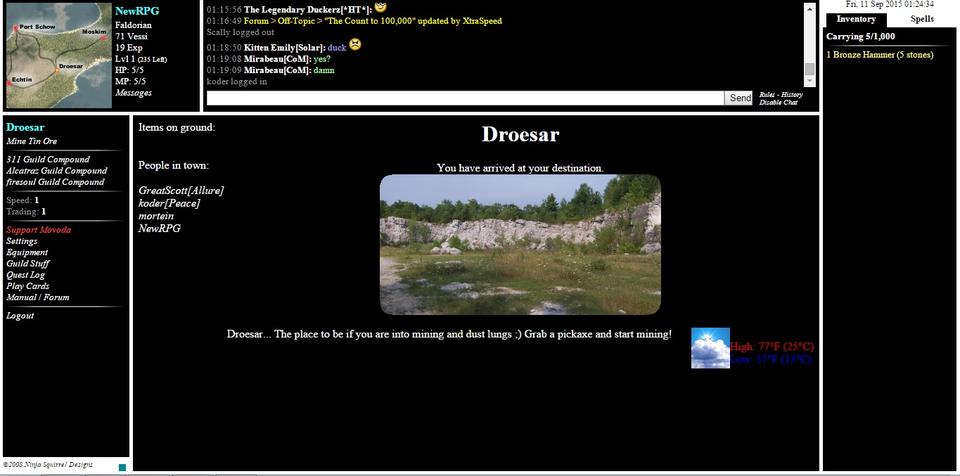Click the angry emoticon after "duck" in chat
The image size is (960, 476).
click(x=355, y=45)
